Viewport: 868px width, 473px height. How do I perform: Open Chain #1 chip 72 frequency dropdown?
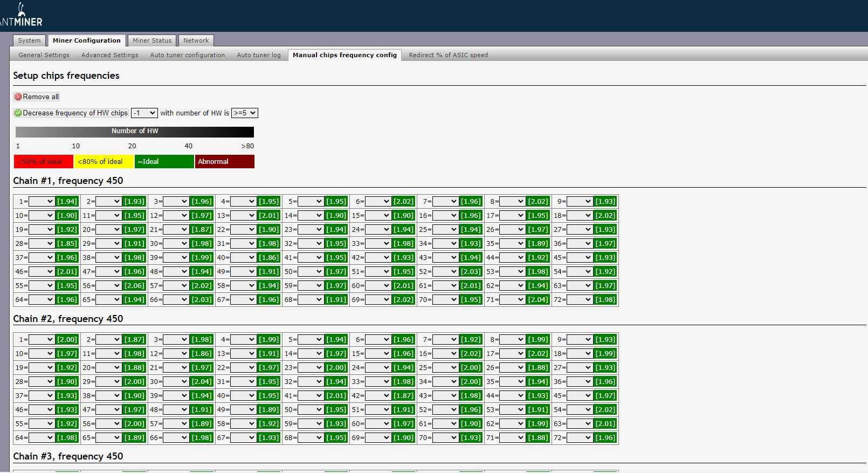coord(580,300)
